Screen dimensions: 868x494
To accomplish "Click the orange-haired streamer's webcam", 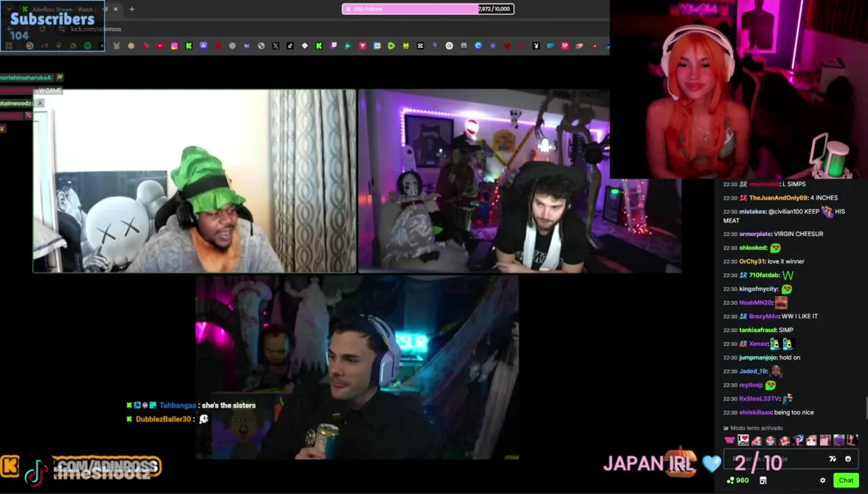I will click(739, 89).
